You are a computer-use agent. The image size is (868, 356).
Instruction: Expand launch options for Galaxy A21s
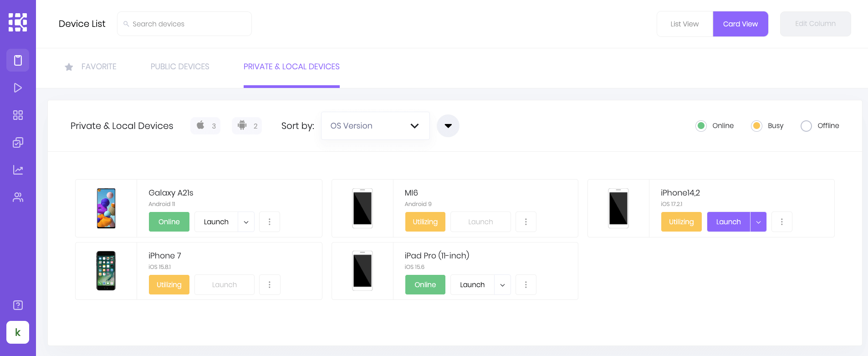click(246, 222)
